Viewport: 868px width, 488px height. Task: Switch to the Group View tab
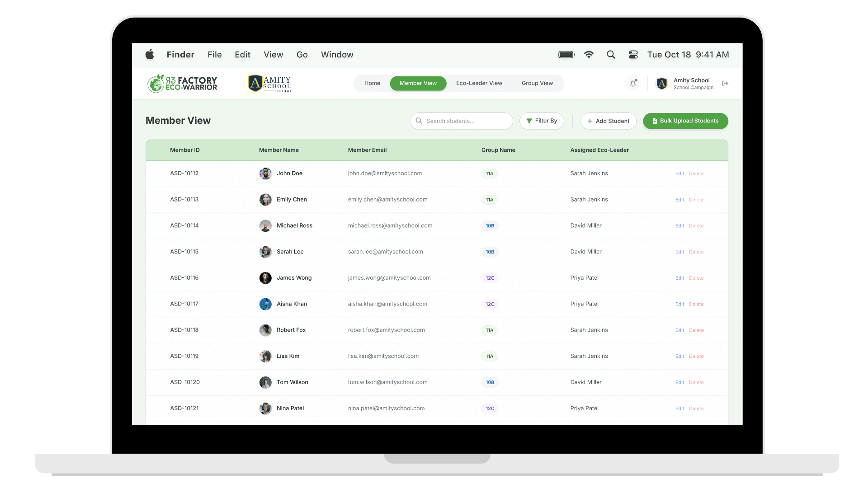[x=537, y=83]
